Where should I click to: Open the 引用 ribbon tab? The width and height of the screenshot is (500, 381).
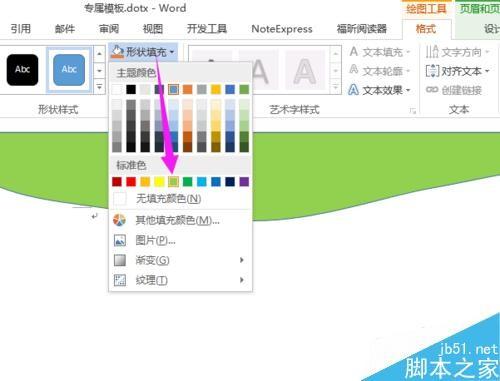click(x=21, y=29)
